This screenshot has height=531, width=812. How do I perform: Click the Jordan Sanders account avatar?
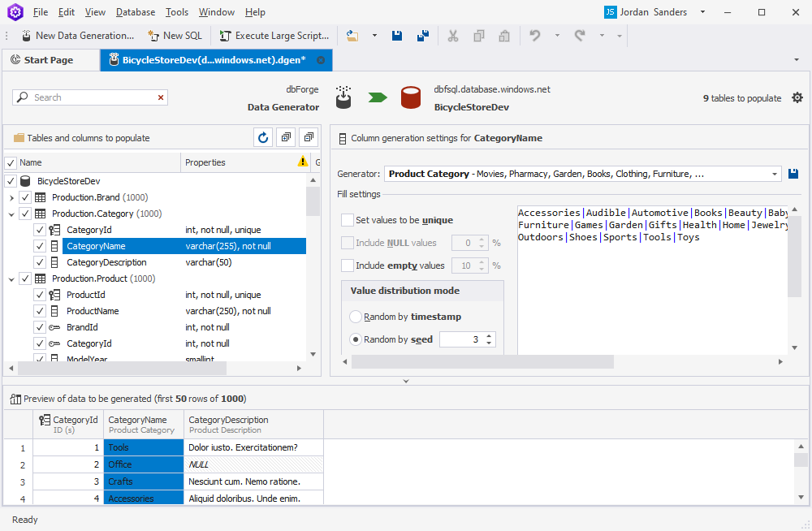(x=611, y=12)
